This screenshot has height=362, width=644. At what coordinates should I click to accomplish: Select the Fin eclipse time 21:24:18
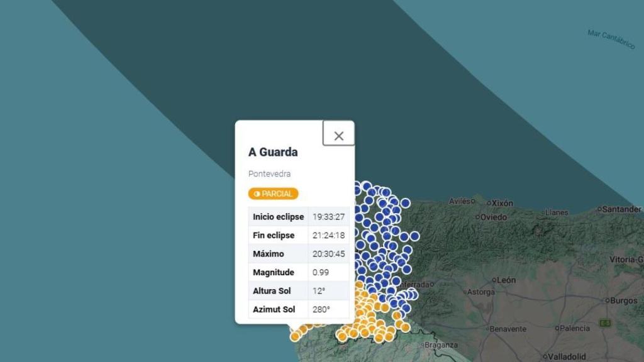pos(328,235)
